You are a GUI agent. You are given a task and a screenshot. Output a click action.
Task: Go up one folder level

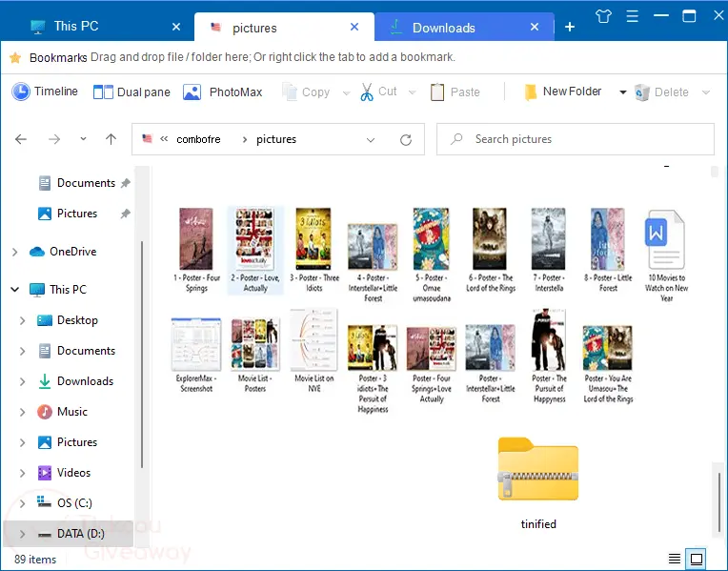click(111, 139)
